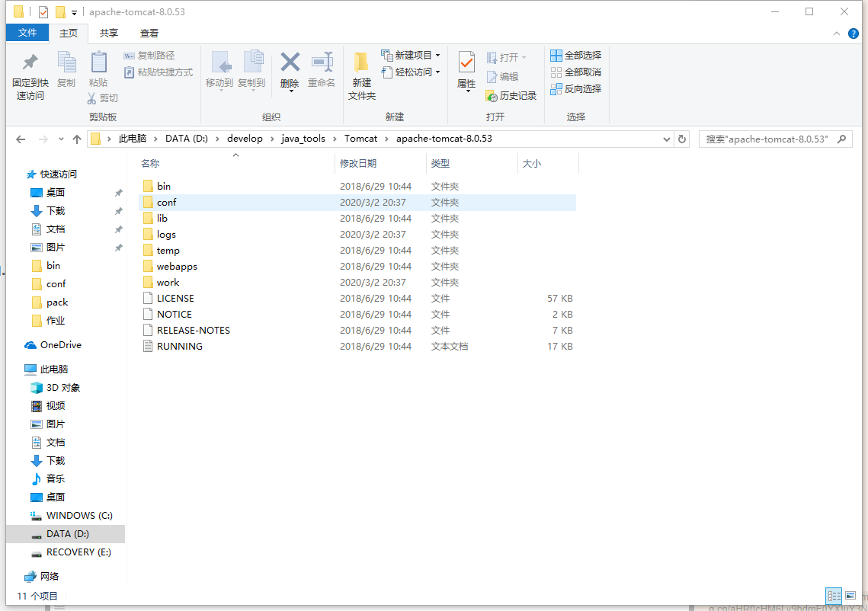The image size is (868, 611).
Task: Switch to Details view icon in status bar
Action: [834, 596]
